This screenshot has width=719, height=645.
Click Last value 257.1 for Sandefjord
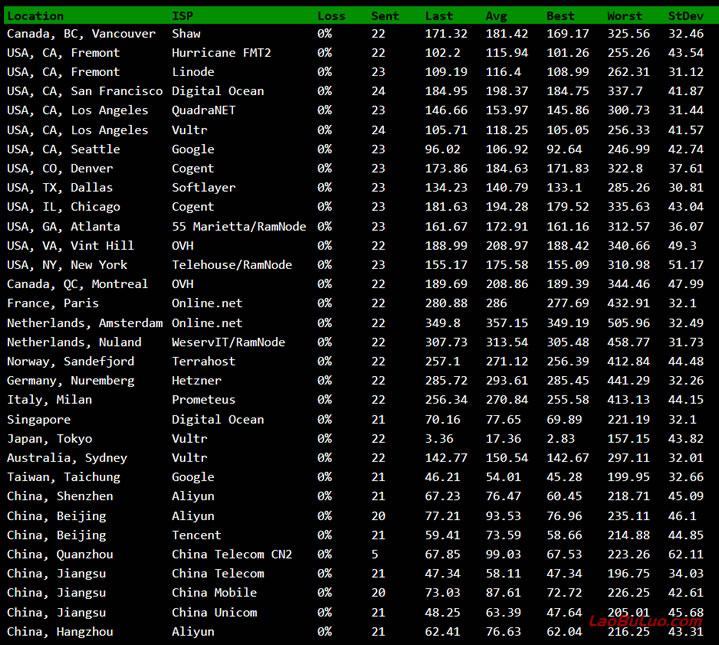coord(442,362)
